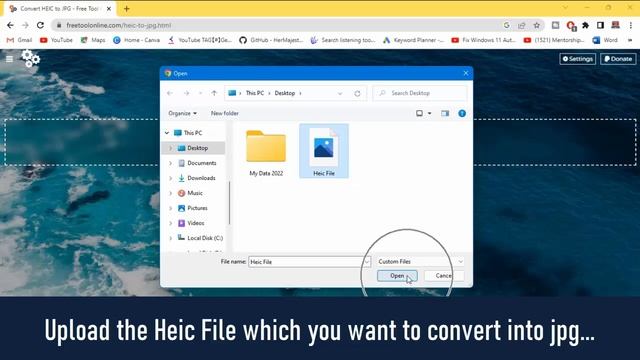
Task: Open Maps bookmark
Action: (93, 40)
